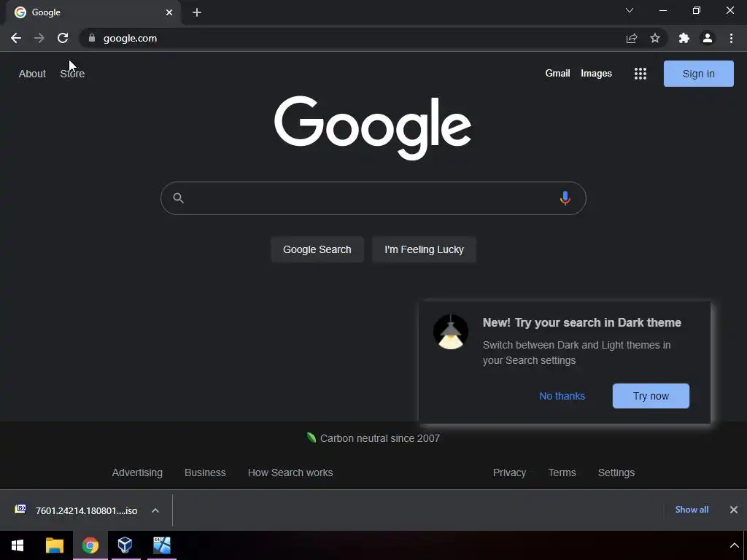The image size is (747, 560).
Task: Open the Store link
Action: 72,74
